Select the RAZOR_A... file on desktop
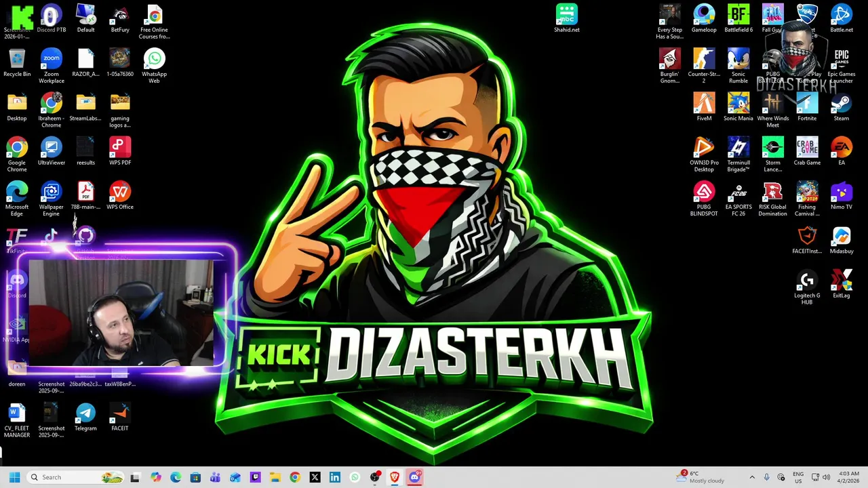The width and height of the screenshot is (868, 488). click(85, 62)
